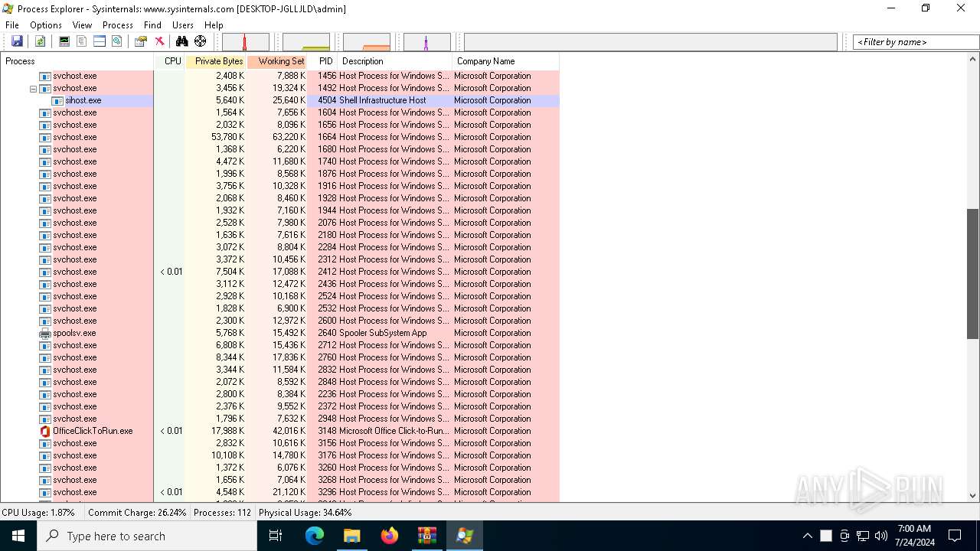Select svchost.exe with PID 3296
This screenshot has width=980, height=551.
pyautogui.click(x=279, y=492)
